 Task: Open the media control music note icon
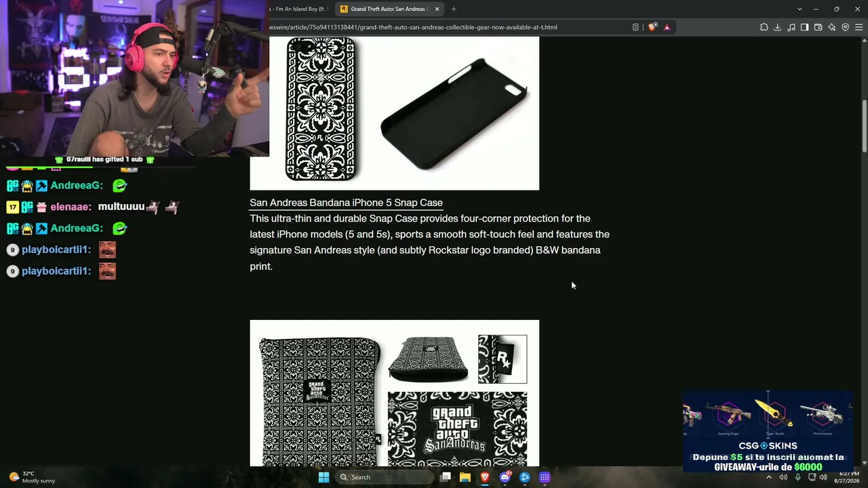(x=791, y=27)
